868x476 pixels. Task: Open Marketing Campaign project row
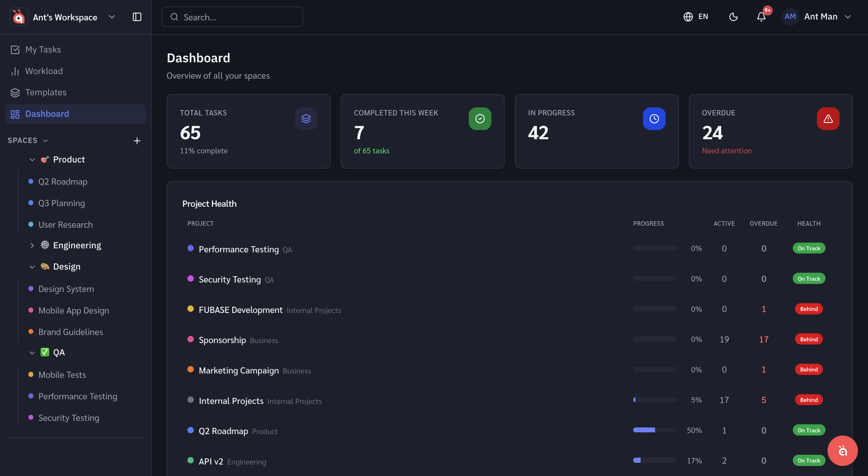pyautogui.click(x=509, y=370)
